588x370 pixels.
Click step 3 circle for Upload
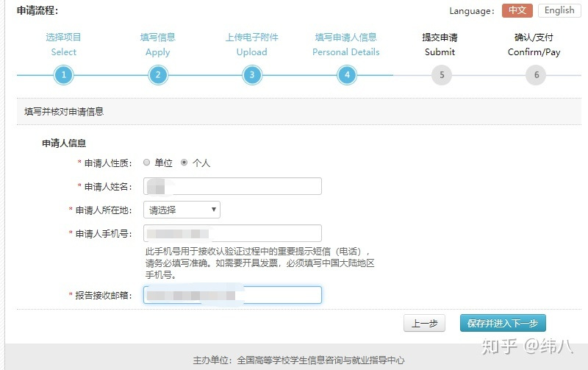pyautogui.click(x=252, y=75)
